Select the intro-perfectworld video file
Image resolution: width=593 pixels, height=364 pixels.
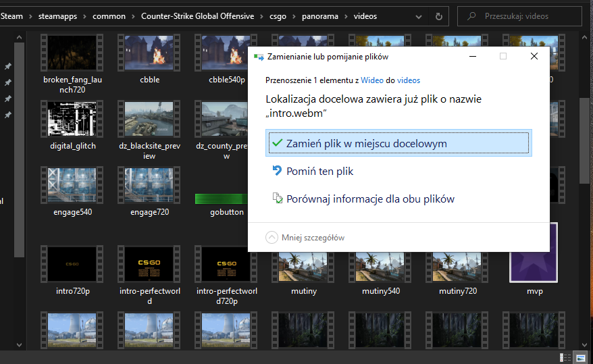[149, 276]
